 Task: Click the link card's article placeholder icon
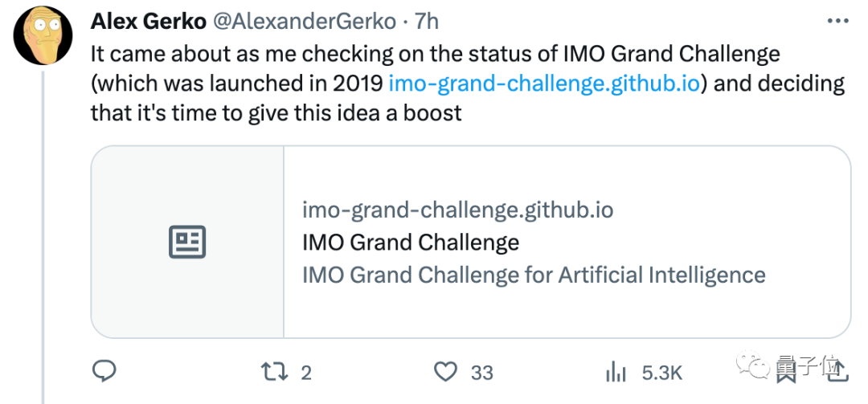coord(187,242)
